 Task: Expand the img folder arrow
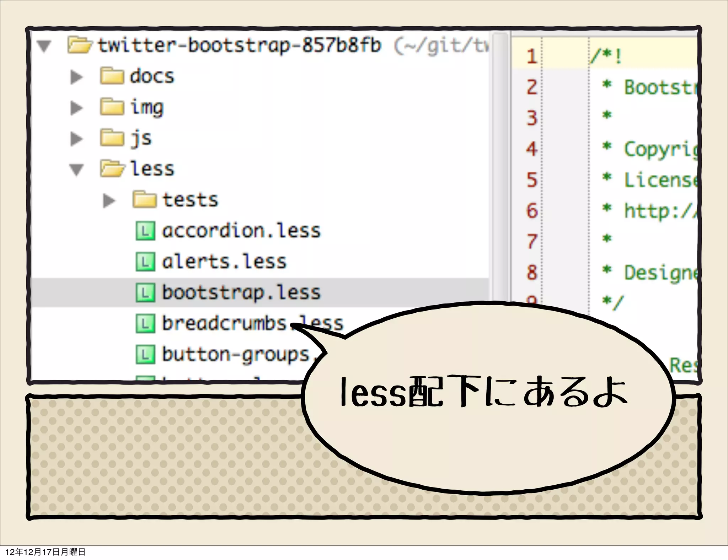coord(76,108)
